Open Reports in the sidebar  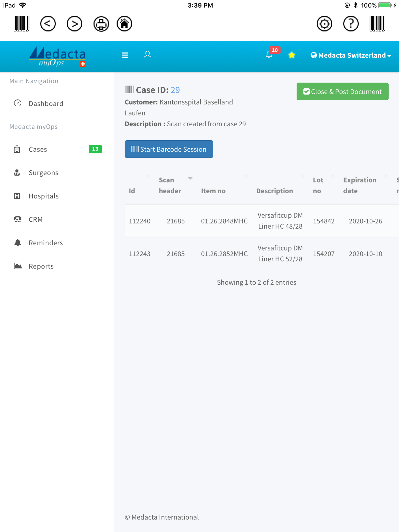pos(41,266)
